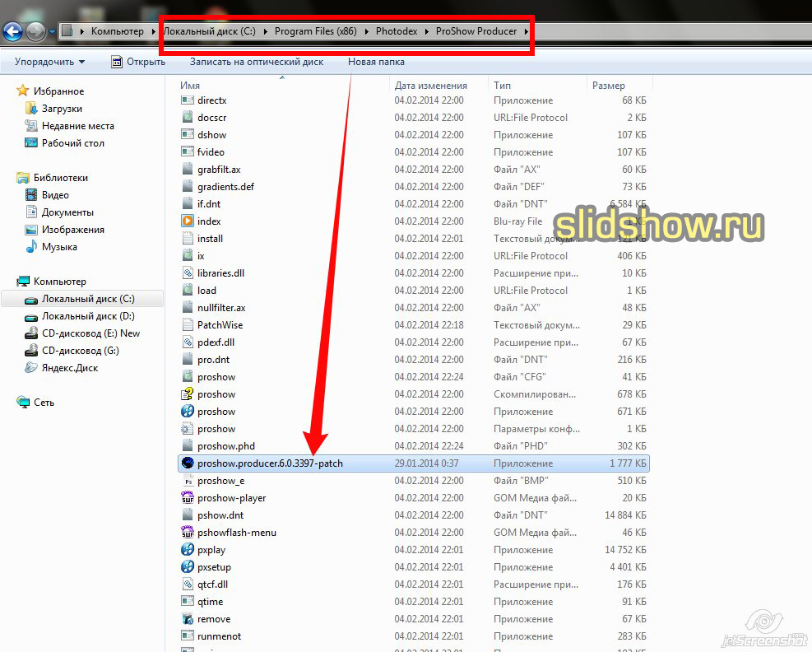
Task: Click the Forward navigation arrow button
Action: pyautogui.click(x=35, y=31)
